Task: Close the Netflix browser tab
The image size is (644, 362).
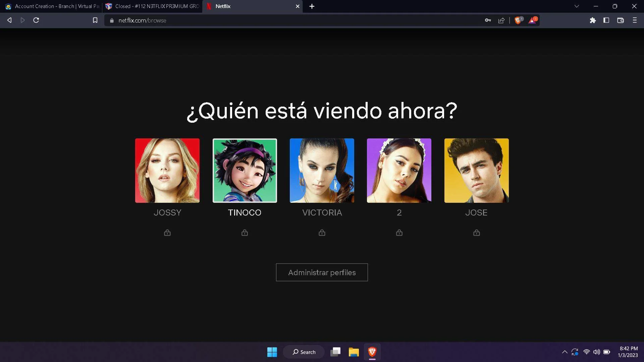Action: point(298,6)
